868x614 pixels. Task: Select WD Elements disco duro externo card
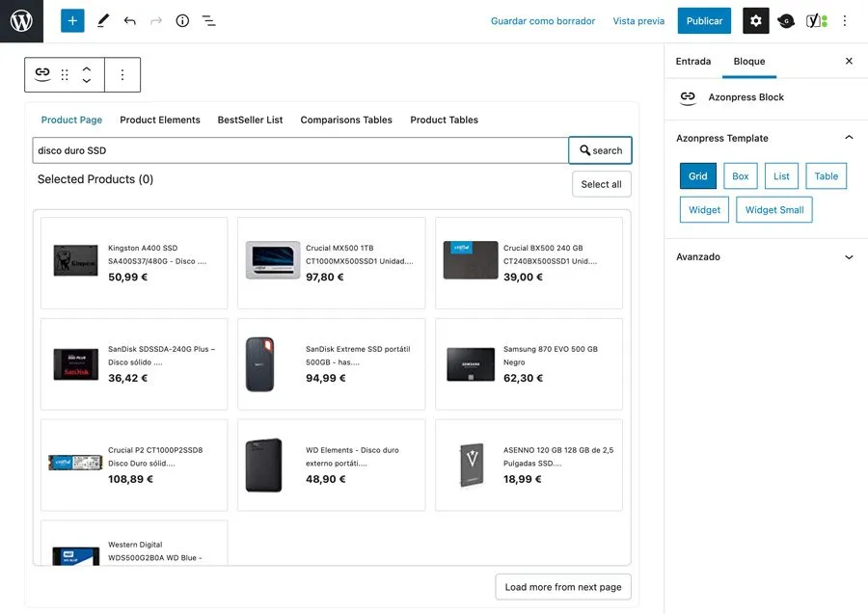click(332, 466)
